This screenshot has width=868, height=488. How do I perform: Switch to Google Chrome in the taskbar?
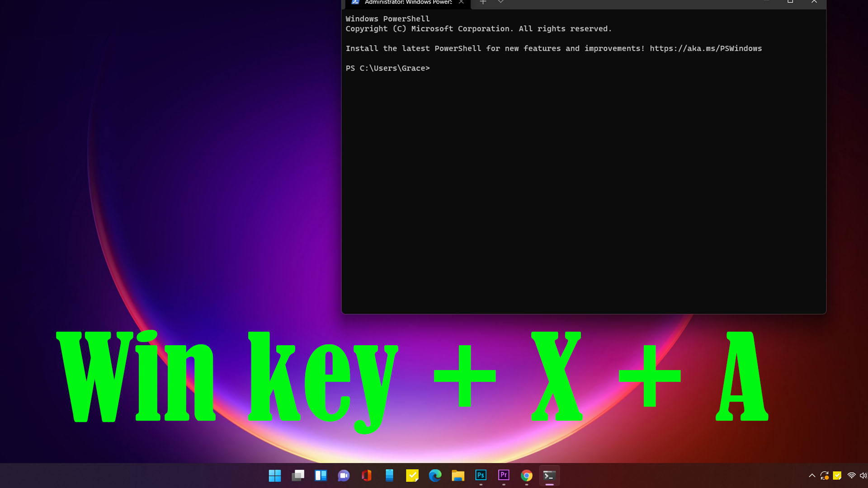point(527,475)
